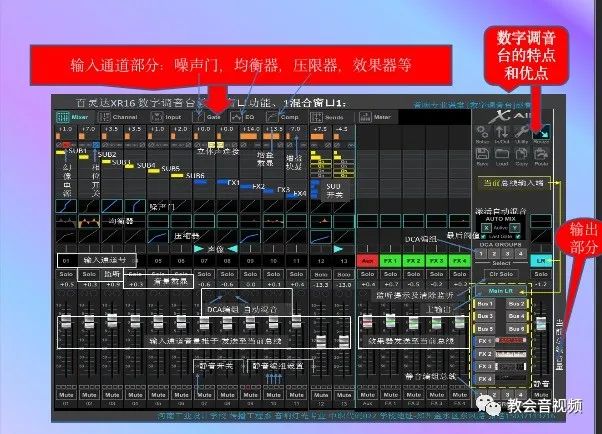Select the green FX 1 channel label

pyautogui.click(x=390, y=261)
